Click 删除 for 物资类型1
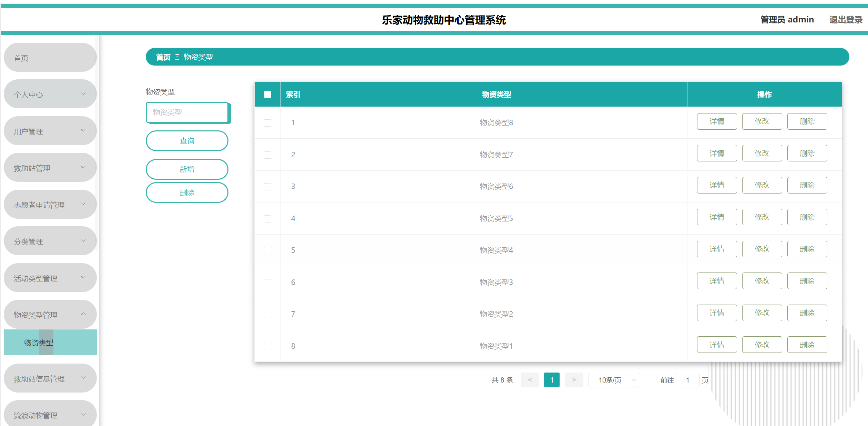 pyautogui.click(x=807, y=345)
